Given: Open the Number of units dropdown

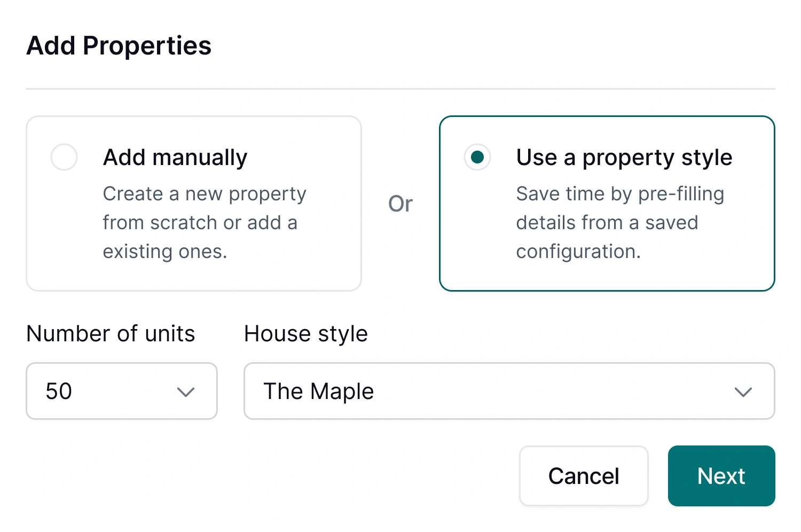Looking at the screenshot, I should 121,391.
